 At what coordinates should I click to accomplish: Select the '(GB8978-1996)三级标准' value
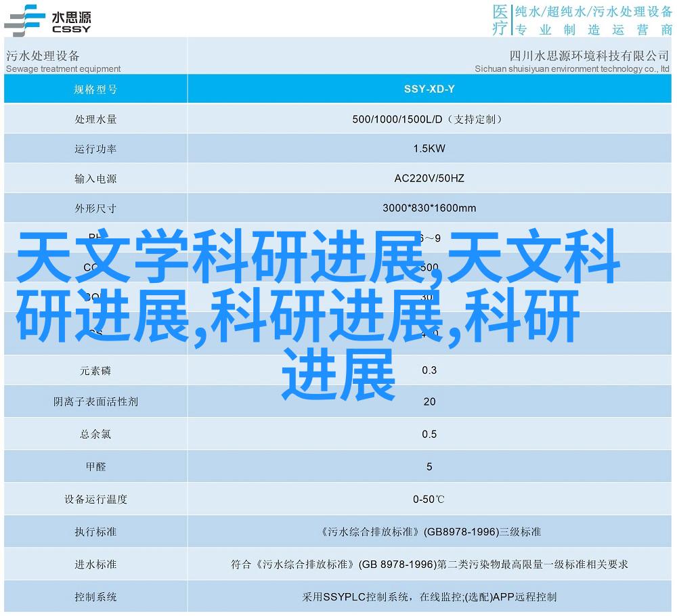[482, 532]
